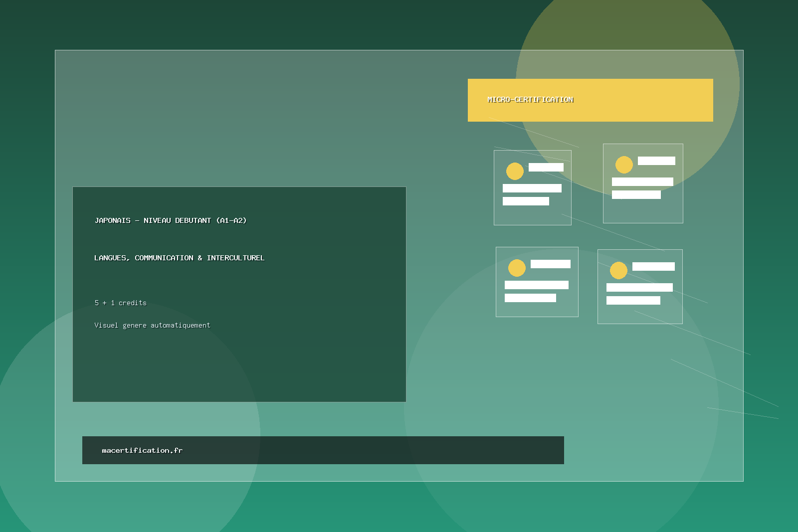Click the yellow MICRO-CERTIFICATION banner

coord(590,100)
